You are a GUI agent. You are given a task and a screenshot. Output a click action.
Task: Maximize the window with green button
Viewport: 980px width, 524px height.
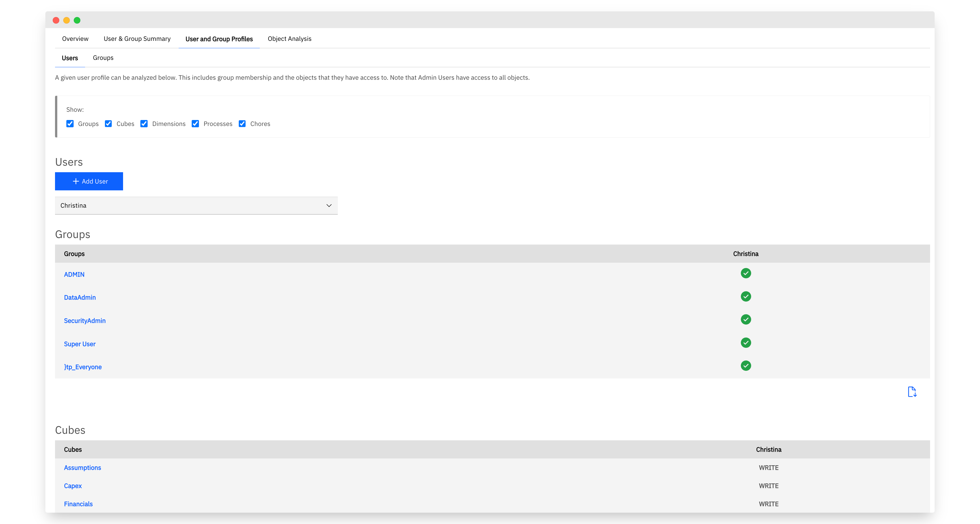pos(77,20)
